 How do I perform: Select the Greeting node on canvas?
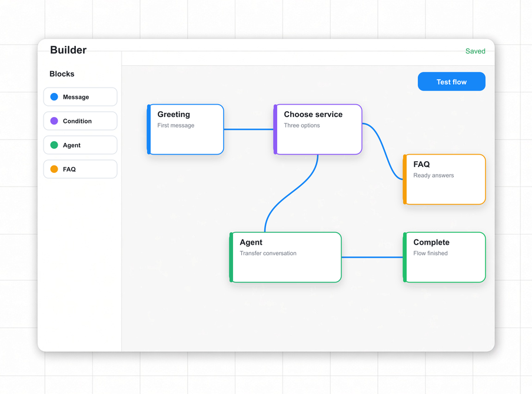click(185, 129)
